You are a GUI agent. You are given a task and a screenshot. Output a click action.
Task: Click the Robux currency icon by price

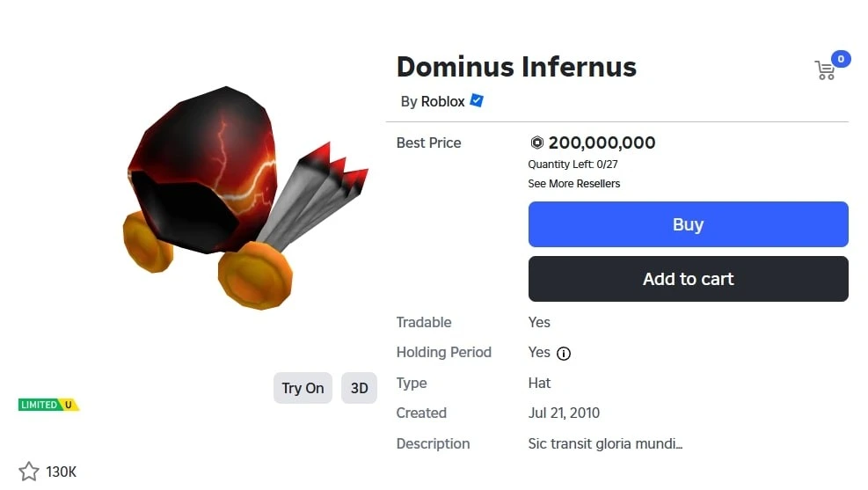tap(536, 143)
